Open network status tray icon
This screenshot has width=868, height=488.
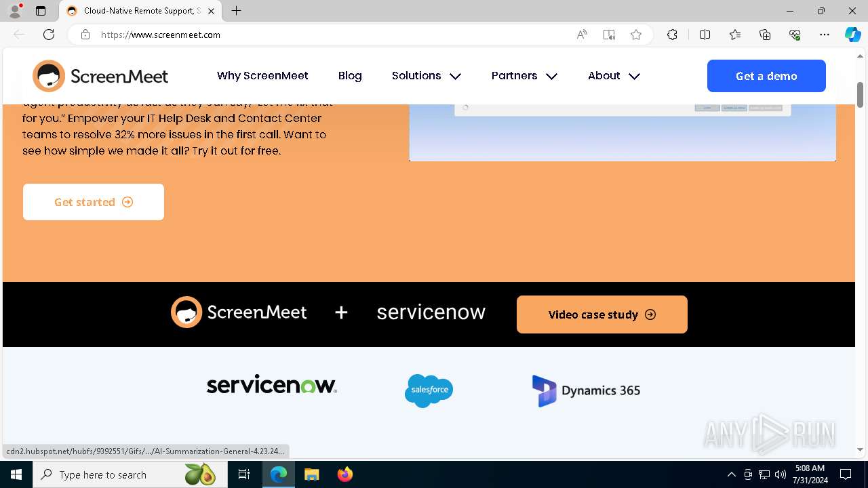pyautogui.click(x=764, y=474)
